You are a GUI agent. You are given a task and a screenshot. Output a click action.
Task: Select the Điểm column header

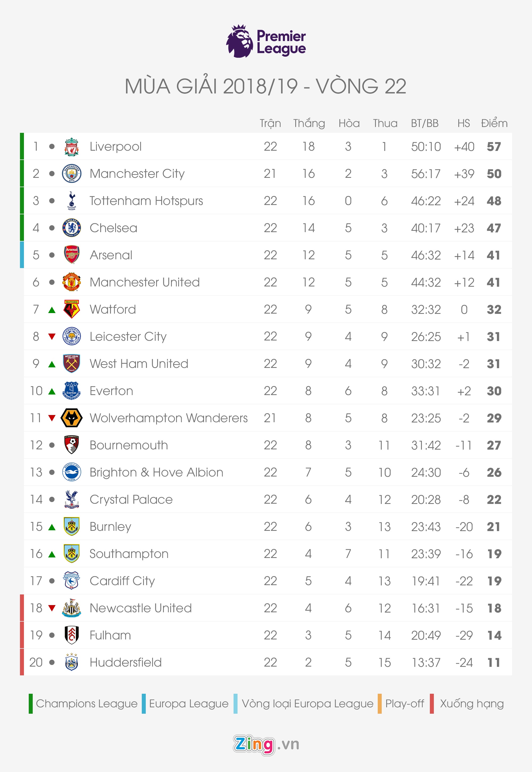(x=494, y=123)
